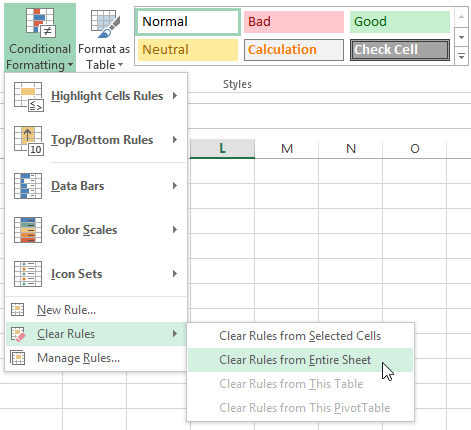Expand the Data Bars submenu arrow

[175, 186]
